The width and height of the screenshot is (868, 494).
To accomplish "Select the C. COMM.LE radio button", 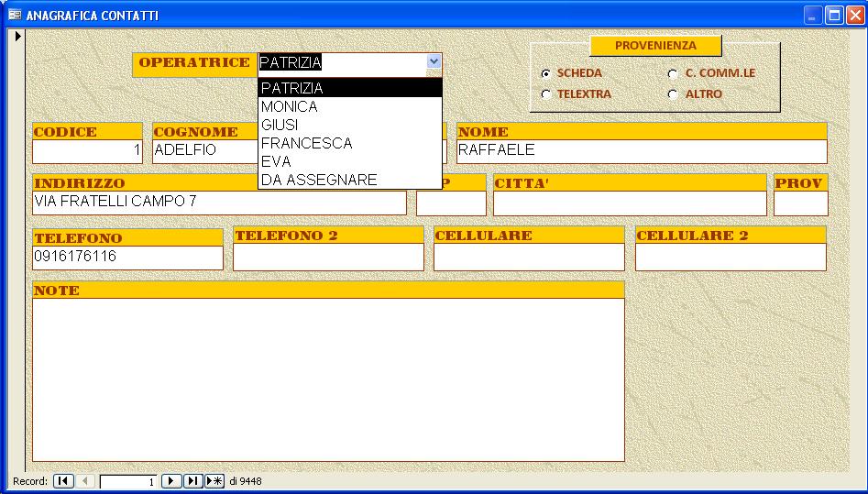I will tap(673, 73).
